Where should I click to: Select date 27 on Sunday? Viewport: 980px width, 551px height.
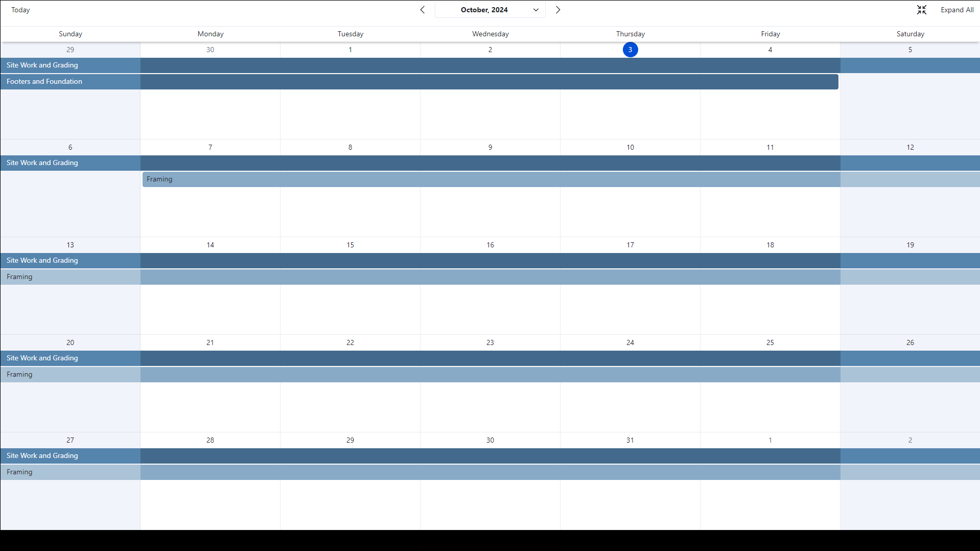[x=70, y=440]
